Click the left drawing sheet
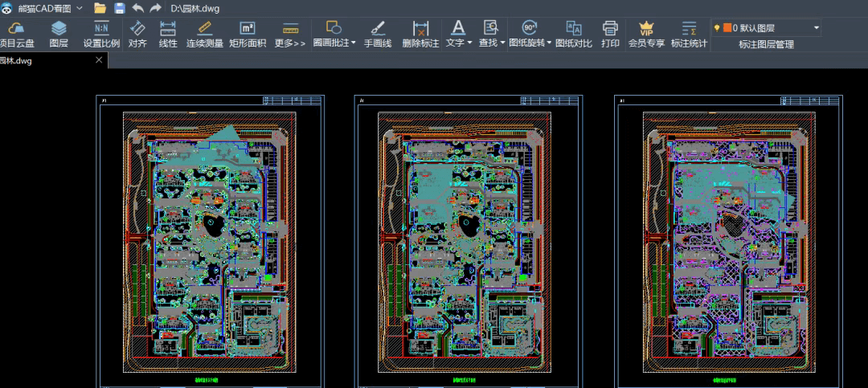868x388 pixels. tap(210, 241)
